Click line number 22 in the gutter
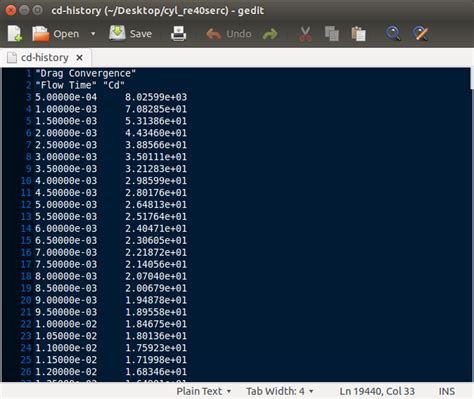 (x=26, y=324)
